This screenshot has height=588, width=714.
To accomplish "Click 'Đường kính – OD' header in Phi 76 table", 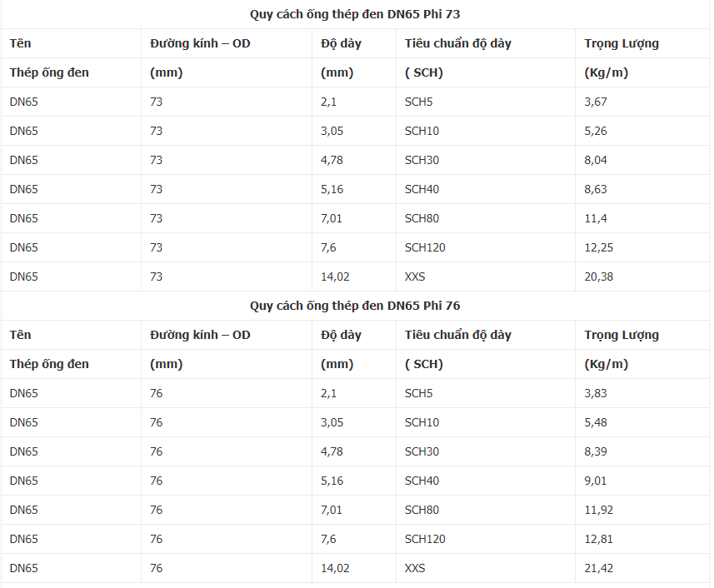I will tap(200, 335).
